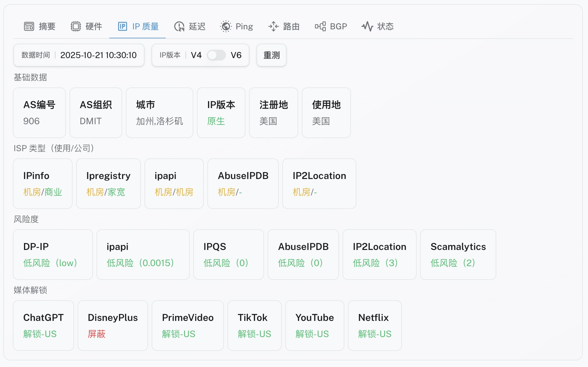Click the Summary (摘要) tab icon
The height and width of the screenshot is (367, 588).
pyautogui.click(x=29, y=26)
